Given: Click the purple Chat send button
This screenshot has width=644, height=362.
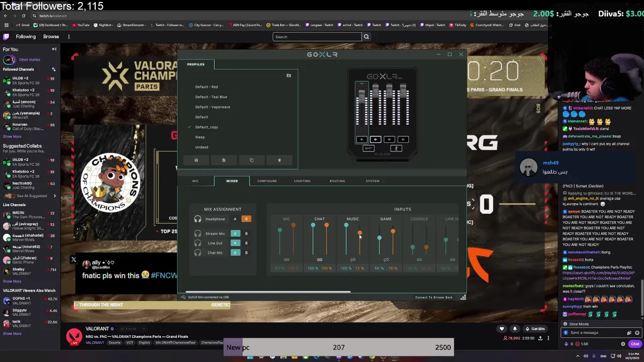Looking at the screenshot, I should click(x=634, y=344).
